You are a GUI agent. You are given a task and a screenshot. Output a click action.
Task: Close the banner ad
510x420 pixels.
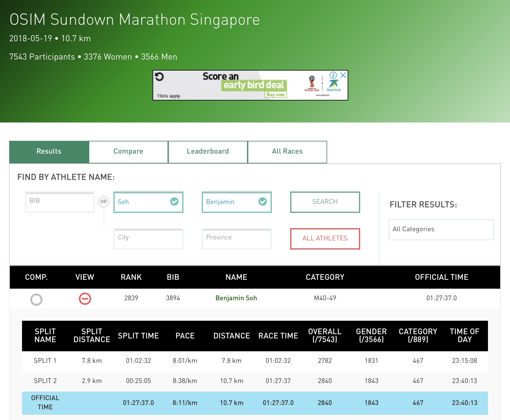(343, 75)
